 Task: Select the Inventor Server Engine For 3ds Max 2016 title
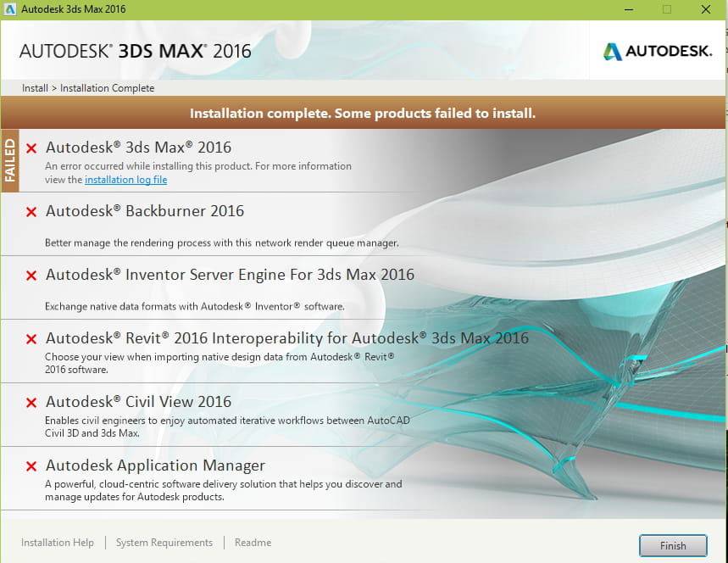tap(230, 275)
